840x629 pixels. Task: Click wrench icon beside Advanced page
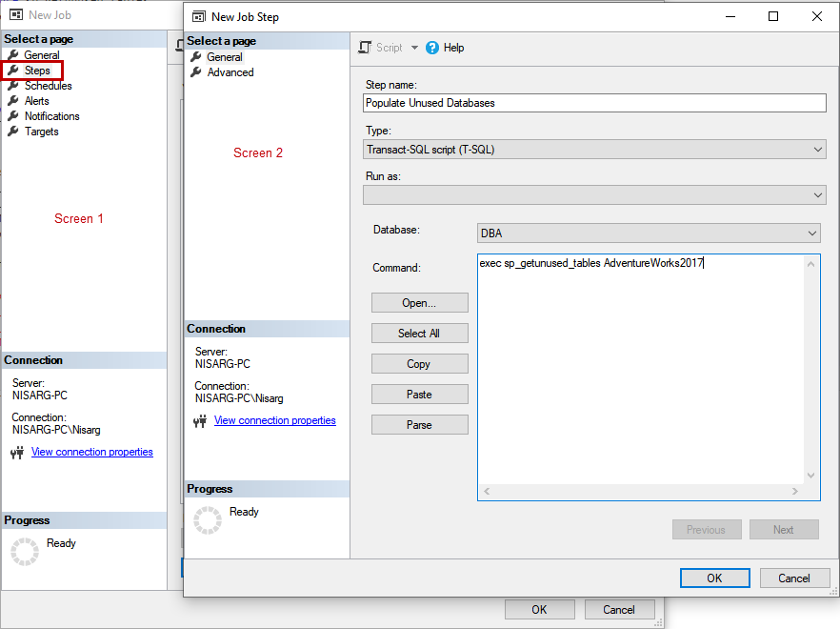[196, 71]
